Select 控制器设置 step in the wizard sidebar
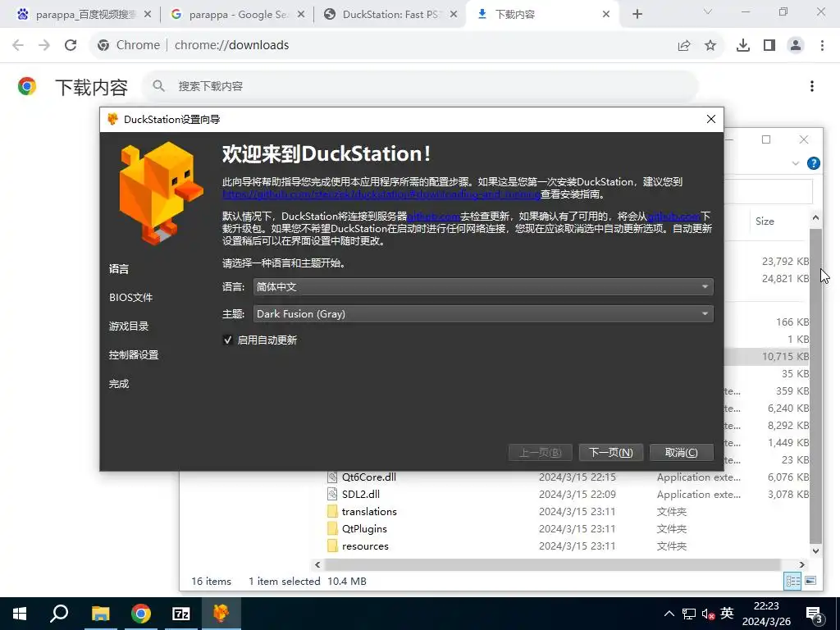Screen dimensions: 840x630 coord(134,354)
